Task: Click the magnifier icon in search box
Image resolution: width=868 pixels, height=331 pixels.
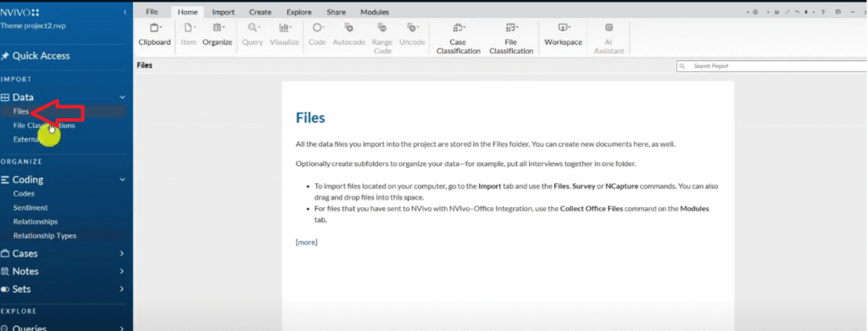Action: pos(682,66)
